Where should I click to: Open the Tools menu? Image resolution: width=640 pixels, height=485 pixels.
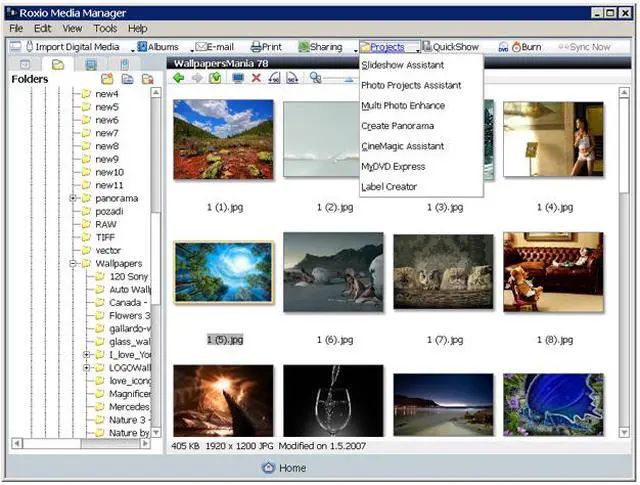point(105,29)
